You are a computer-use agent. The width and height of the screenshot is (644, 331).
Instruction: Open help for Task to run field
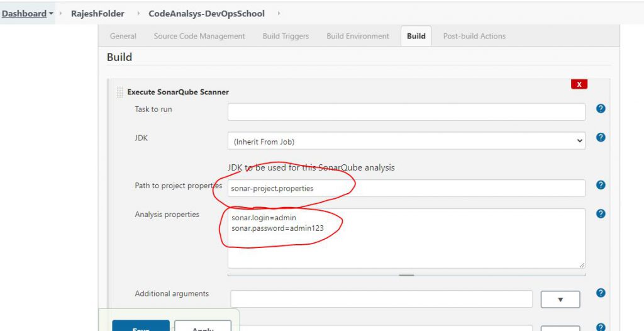click(600, 109)
